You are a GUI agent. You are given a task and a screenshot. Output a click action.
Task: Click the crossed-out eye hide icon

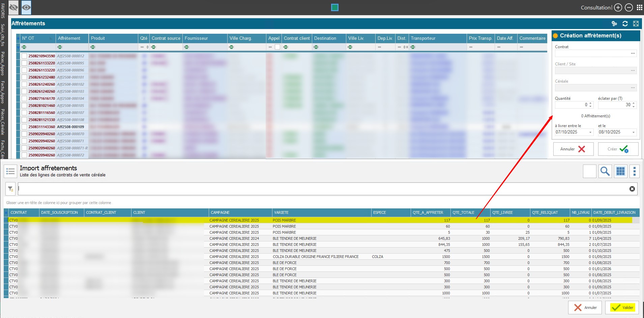(x=13, y=7)
